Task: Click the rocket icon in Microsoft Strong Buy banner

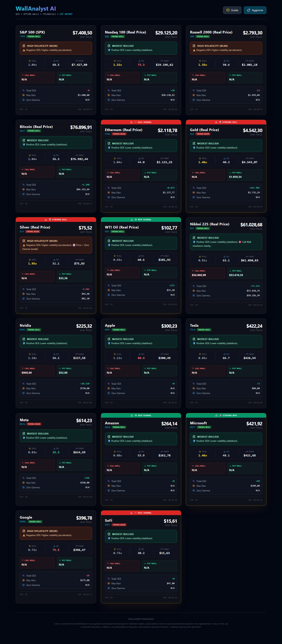Action: point(221,416)
